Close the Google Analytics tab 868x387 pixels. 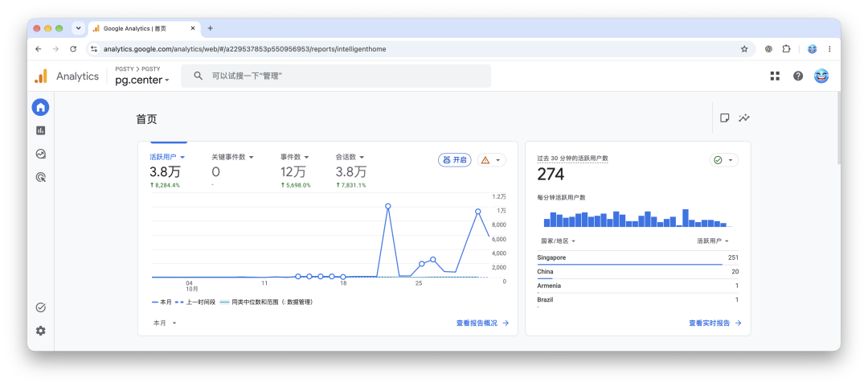(x=193, y=28)
